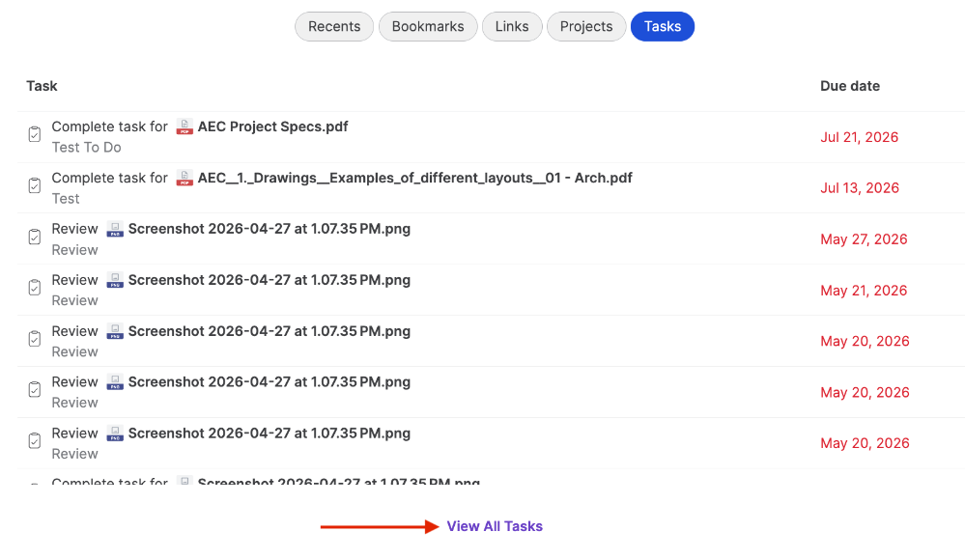The height and width of the screenshot is (560, 965).
Task: Click the May 21, 2026 due date
Action: point(864,291)
